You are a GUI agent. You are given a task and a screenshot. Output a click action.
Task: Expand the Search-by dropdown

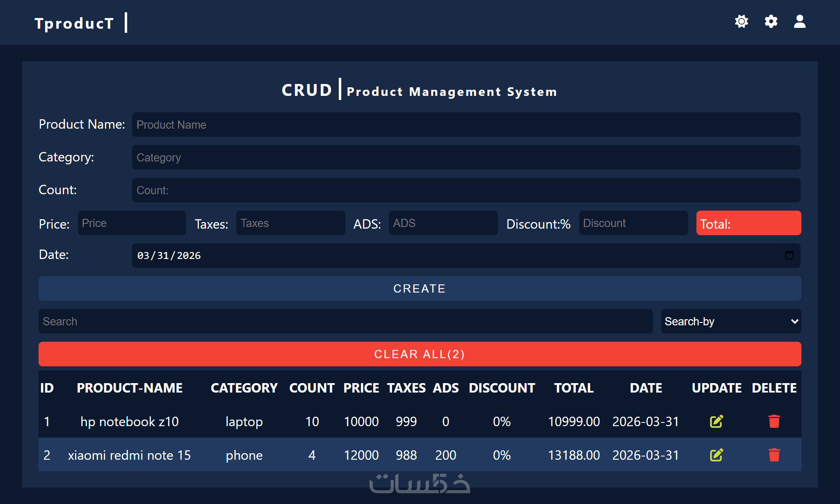730,321
